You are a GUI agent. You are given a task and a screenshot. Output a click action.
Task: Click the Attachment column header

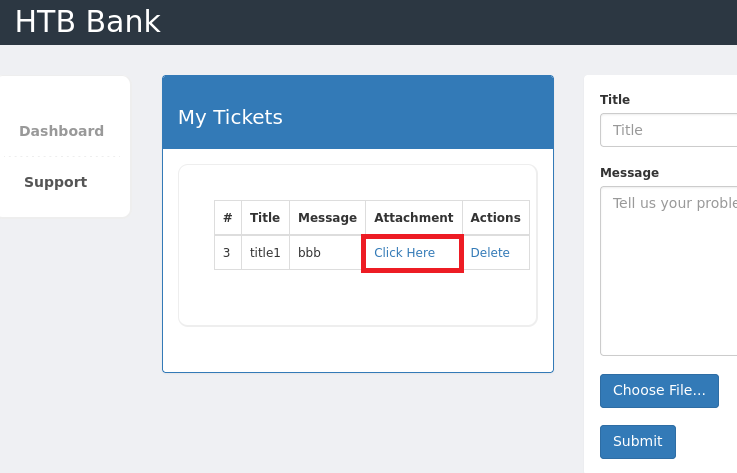413,217
